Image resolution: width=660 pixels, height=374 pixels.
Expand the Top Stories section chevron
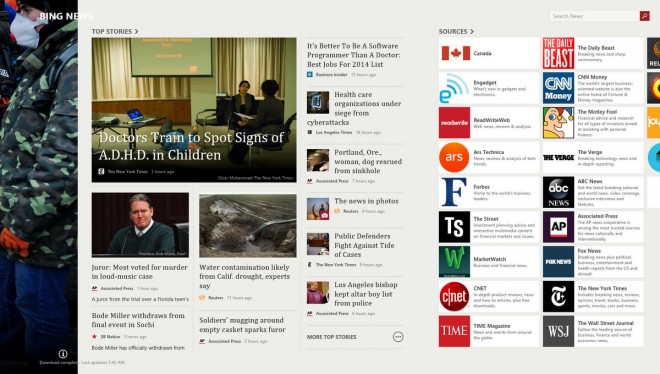click(136, 32)
